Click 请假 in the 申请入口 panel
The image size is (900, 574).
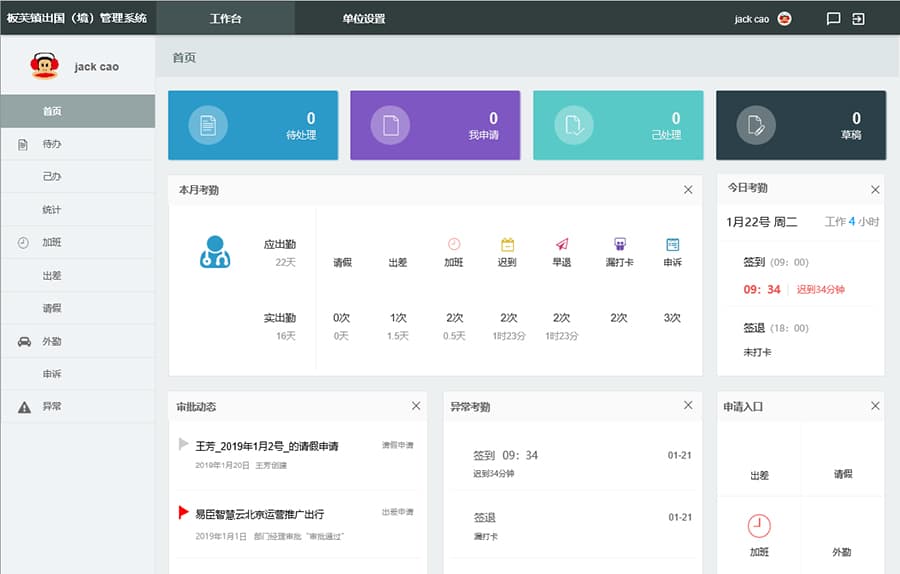tap(843, 474)
